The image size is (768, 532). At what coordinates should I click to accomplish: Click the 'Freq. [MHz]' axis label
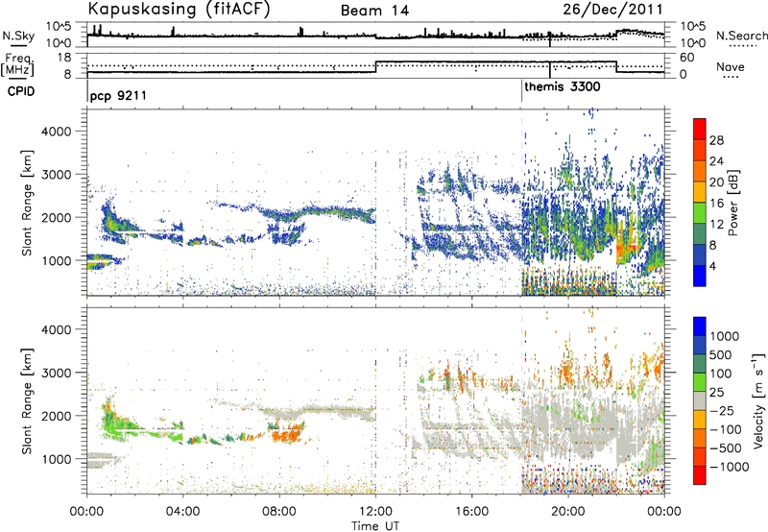[x=18, y=65]
